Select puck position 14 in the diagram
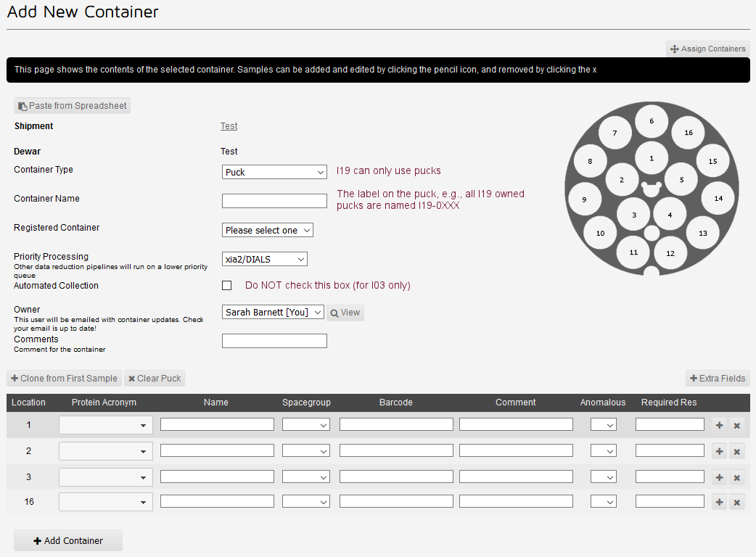Viewport: 756px width, 557px height. pos(718,198)
